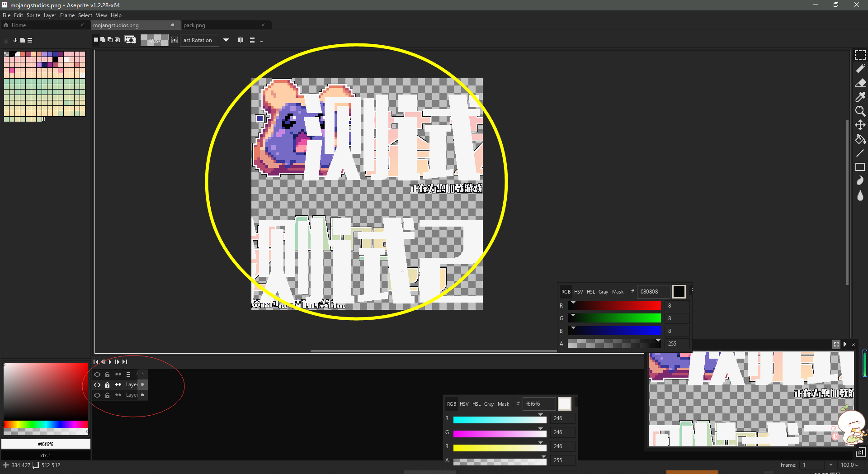Open the palette options menu icon
The width and height of the screenshot is (868, 474).
[30, 40]
